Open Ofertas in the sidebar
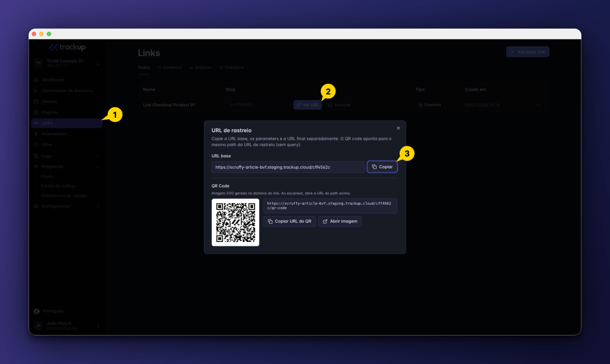The image size is (610, 364). click(67, 101)
